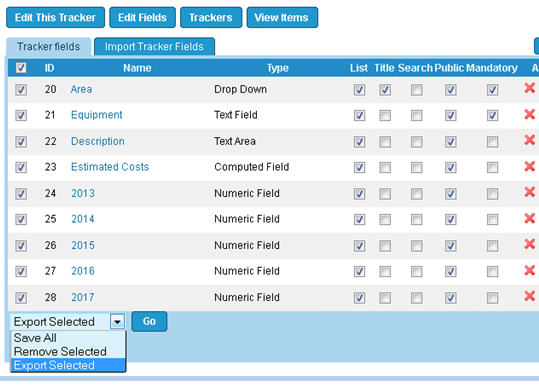The image size is (539, 389).
Task: Delete the Area field with red X
Action: 529,88
